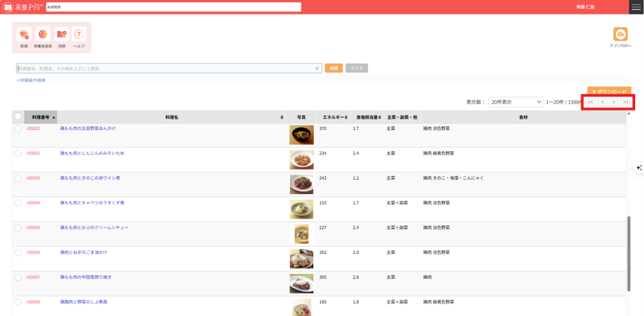The height and width of the screenshot is (316, 644).
Task: Open the hamburger menu at top right
Action: pos(636,7)
